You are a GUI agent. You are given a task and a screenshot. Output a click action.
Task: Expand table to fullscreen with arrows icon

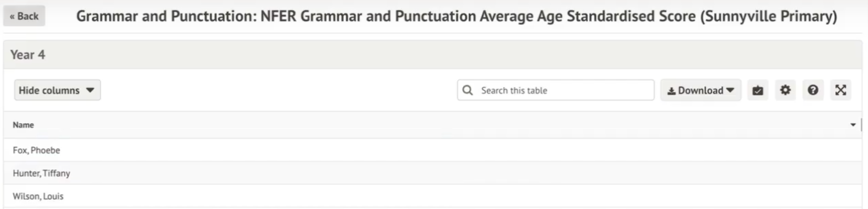pos(841,90)
